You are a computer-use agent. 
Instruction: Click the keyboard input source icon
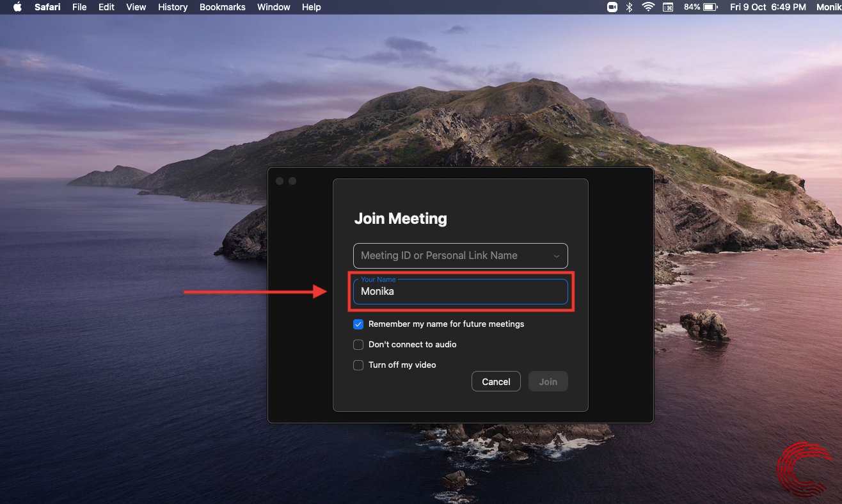(x=668, y=7)
